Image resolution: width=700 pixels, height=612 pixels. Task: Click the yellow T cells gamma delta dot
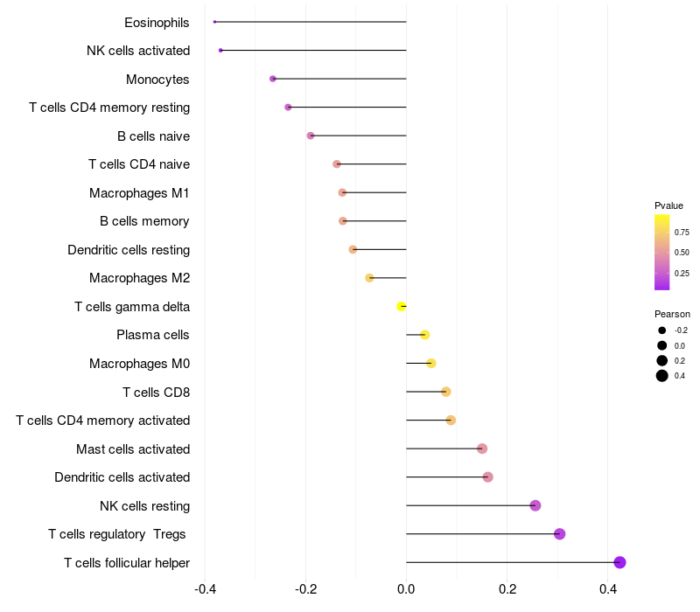click(x=402, y=307)
